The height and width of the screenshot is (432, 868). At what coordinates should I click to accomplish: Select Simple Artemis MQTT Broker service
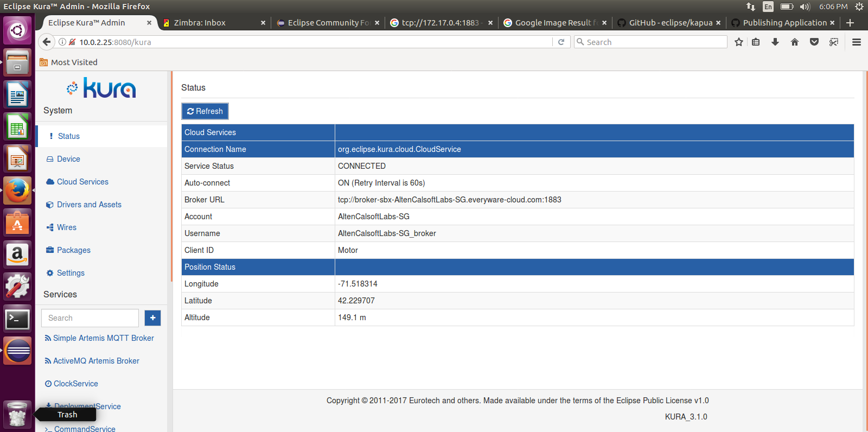pos(99,338)
